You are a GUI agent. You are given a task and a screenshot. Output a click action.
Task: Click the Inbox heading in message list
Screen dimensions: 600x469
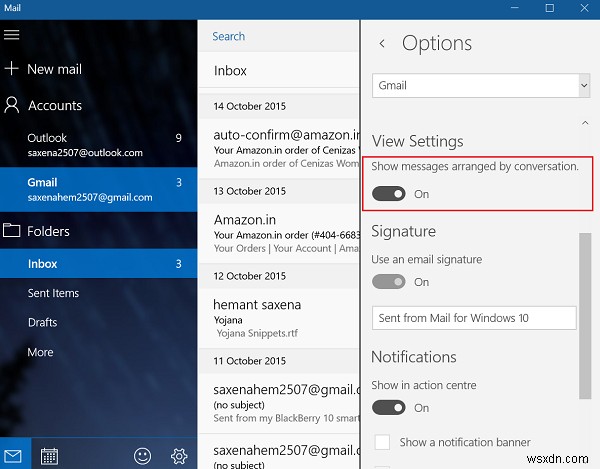(x=230, y=71)
